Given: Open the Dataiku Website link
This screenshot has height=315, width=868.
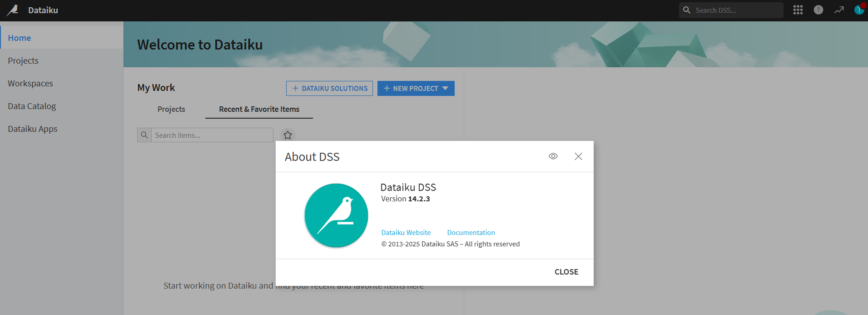Looking at the screenshot, I should click(406, 232).
